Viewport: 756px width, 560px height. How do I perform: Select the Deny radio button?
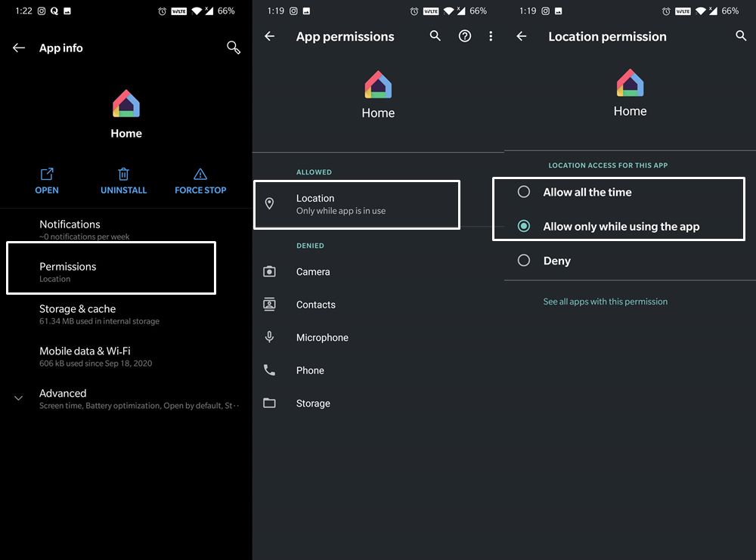click(524, 260)
